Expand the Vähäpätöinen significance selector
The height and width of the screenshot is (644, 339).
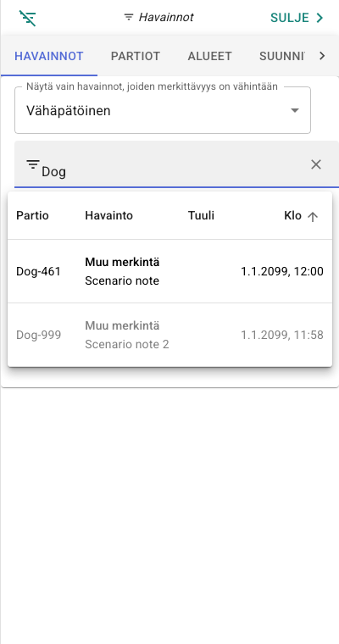pyautogui.click(x=163, y=110)
